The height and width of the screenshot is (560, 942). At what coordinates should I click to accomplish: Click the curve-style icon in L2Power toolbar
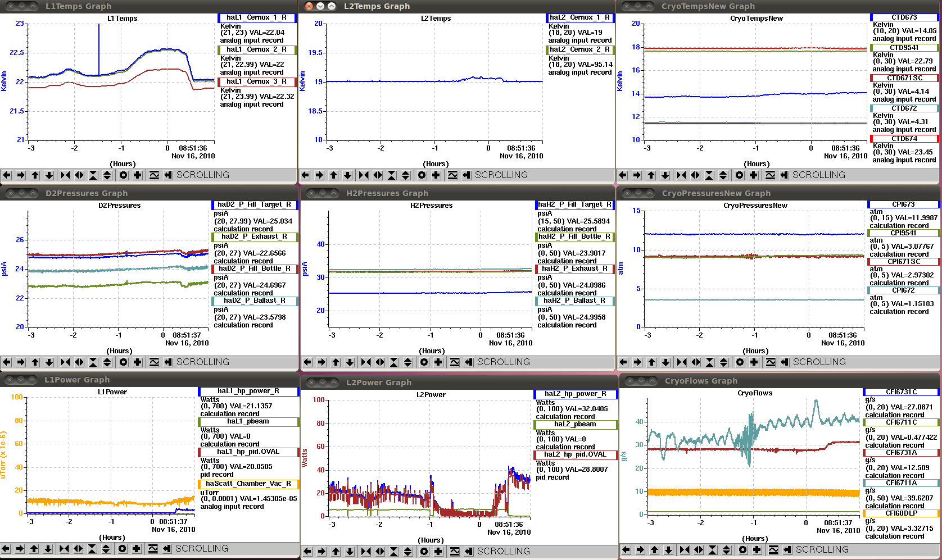pos(455,552)
